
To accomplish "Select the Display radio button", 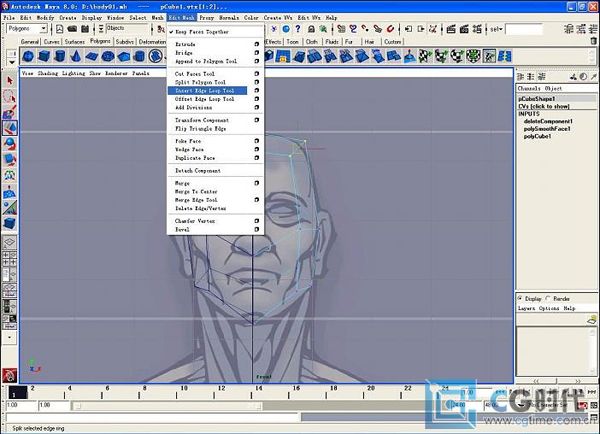I will point(520,299).
